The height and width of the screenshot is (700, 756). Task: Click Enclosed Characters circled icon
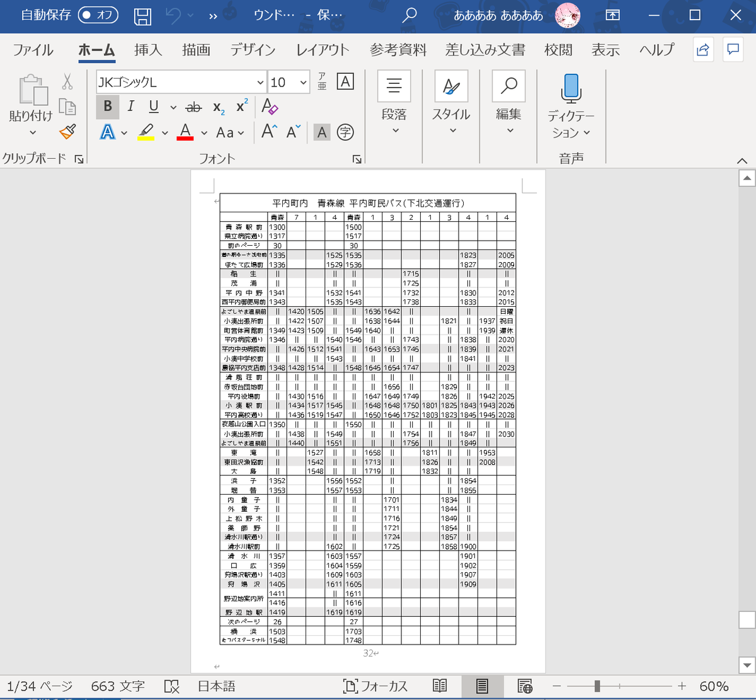pyautogui.click(x=345, y=132)
